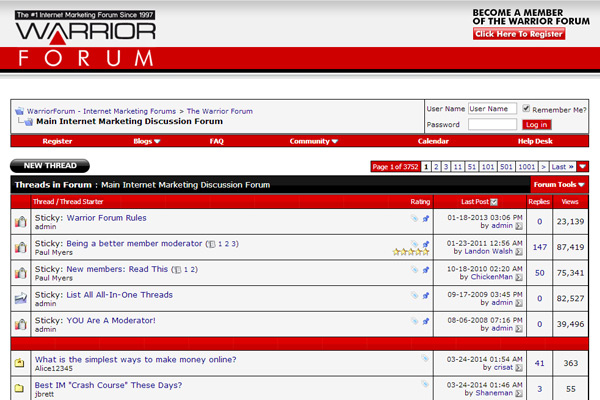Click Here To Register button
600x400 pixels.
click(519, 34)
